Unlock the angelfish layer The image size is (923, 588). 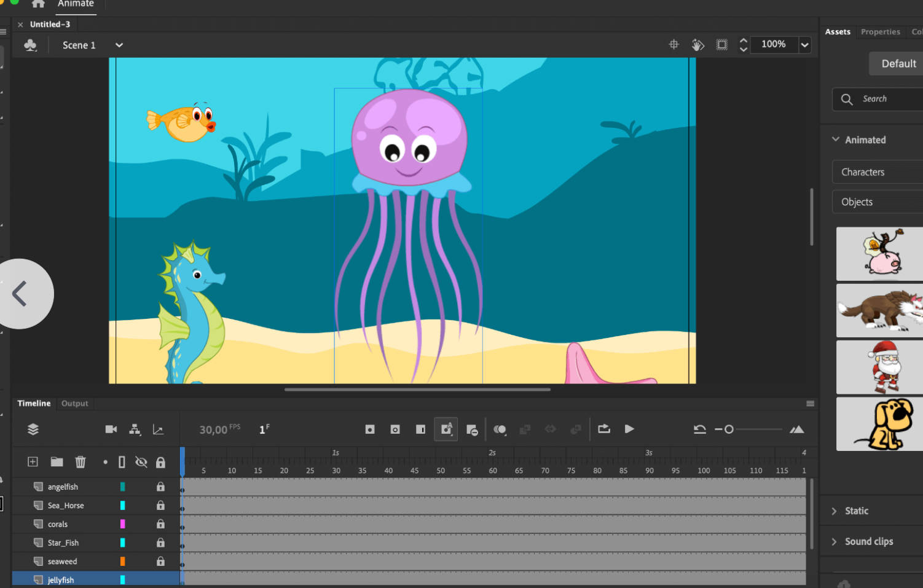(x=160, y=487)
